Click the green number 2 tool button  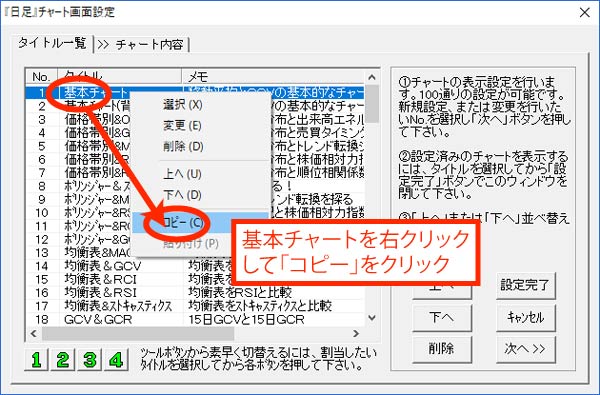click(x=63, y=360)
